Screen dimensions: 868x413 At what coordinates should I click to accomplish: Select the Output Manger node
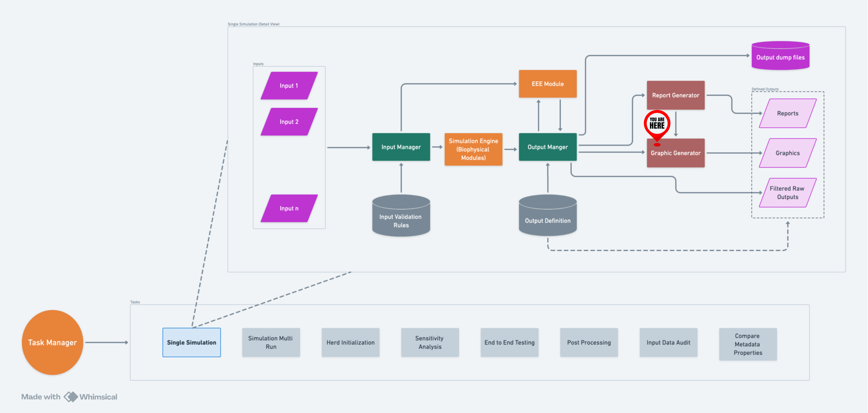[x=548, y=147]
